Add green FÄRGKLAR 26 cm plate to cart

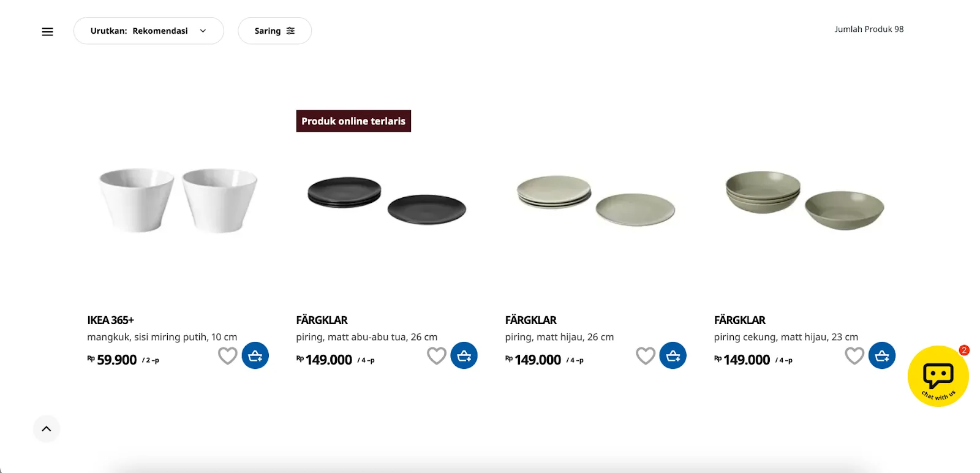point(673,355)
